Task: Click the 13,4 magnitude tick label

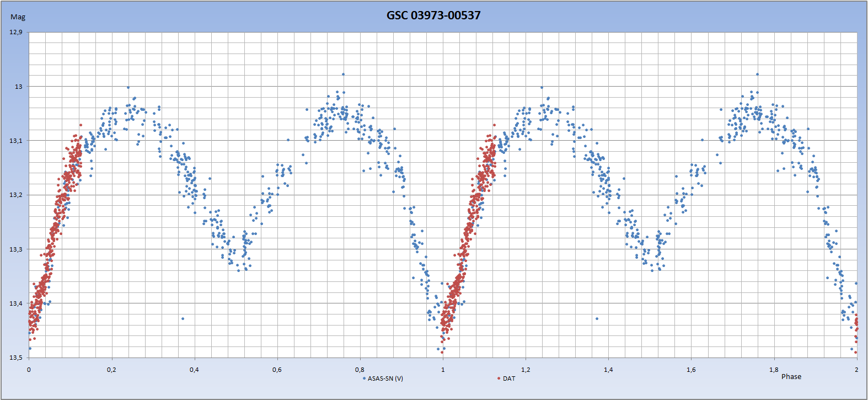Action: (16, 303)
